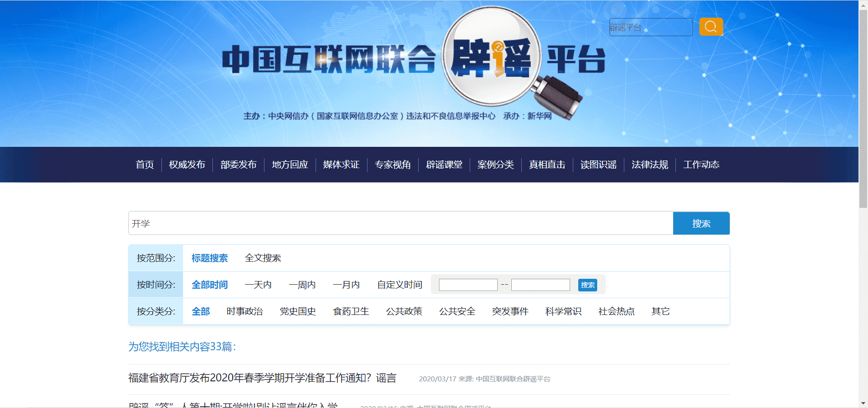Open the 法律法规 navigation section

pos(650,164)
